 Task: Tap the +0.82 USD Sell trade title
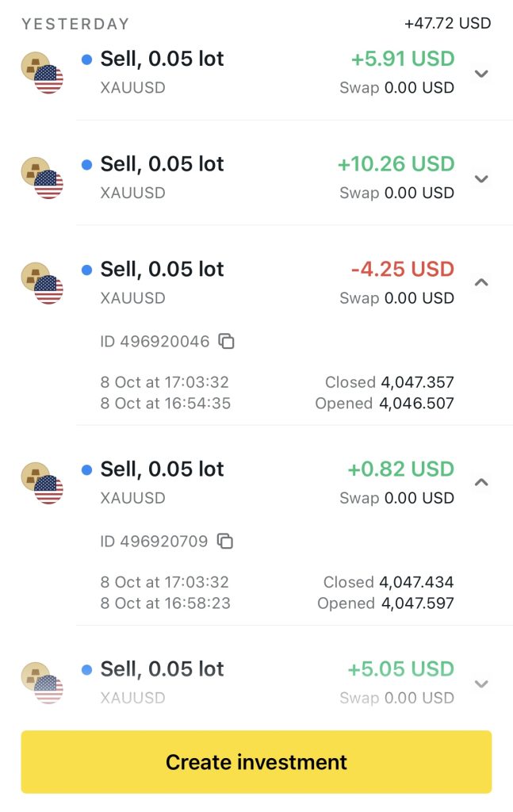click(x=162, y=469)
